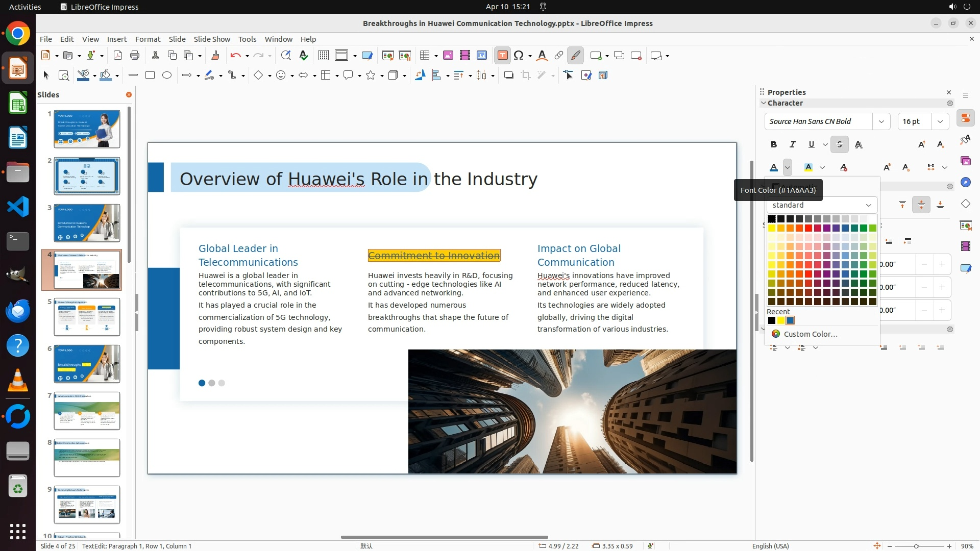This screenshot has height=551, width=980.
Task: Click the Export as PDF icon
Action: point(117,56)
